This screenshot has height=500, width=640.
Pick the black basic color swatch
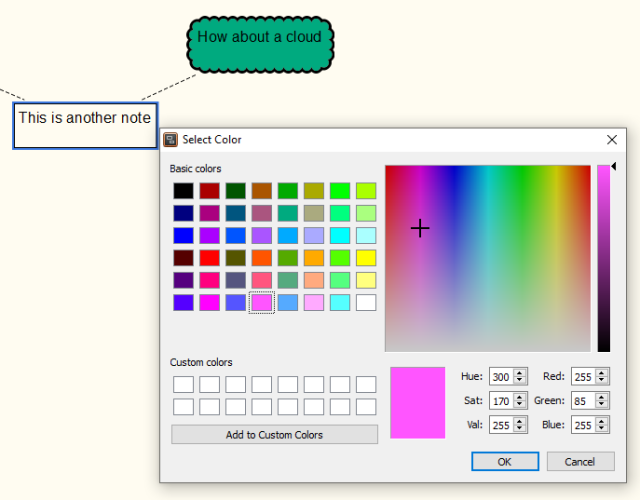coord(183,190)
